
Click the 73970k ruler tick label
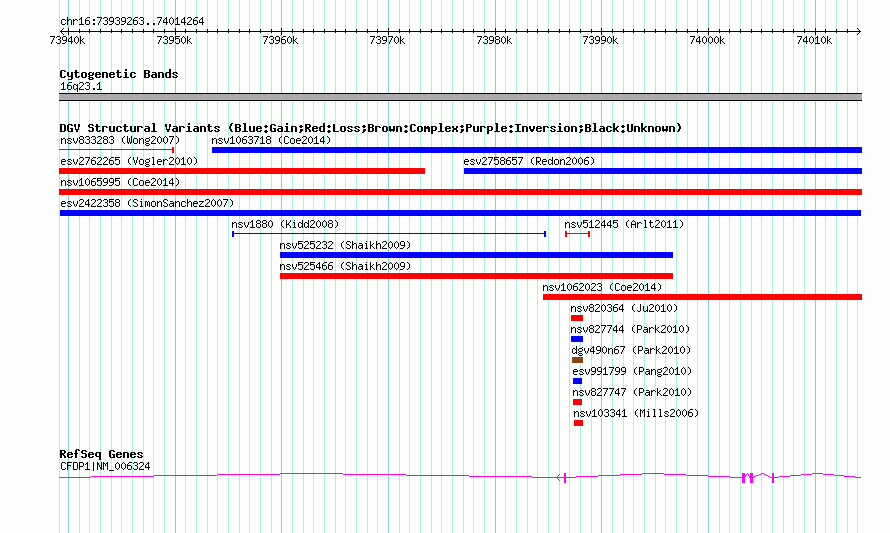(387, 40)
